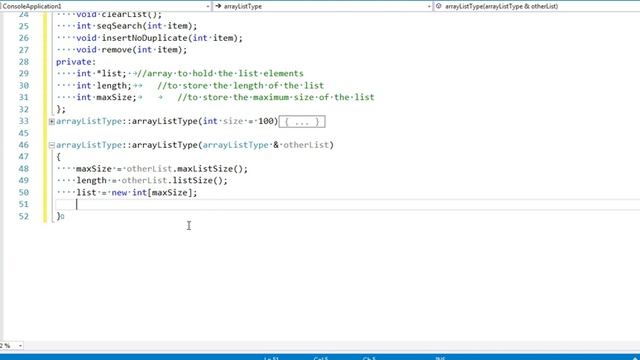640x360 pixels.
Task: Collapse the copy constructor on line 46
Action: pos(51,145)
